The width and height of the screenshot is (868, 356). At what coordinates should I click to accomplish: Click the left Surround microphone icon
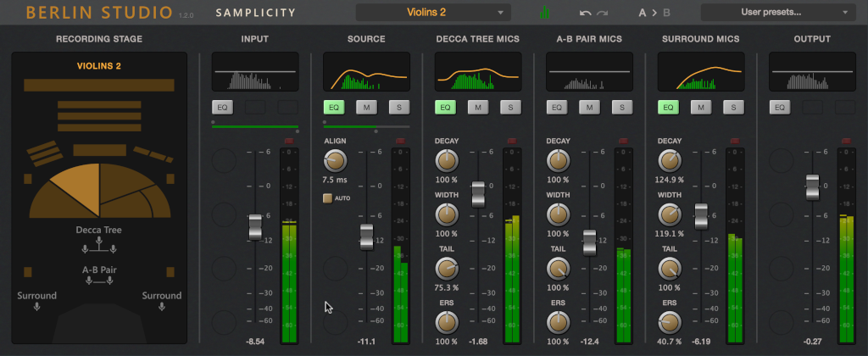36,306
